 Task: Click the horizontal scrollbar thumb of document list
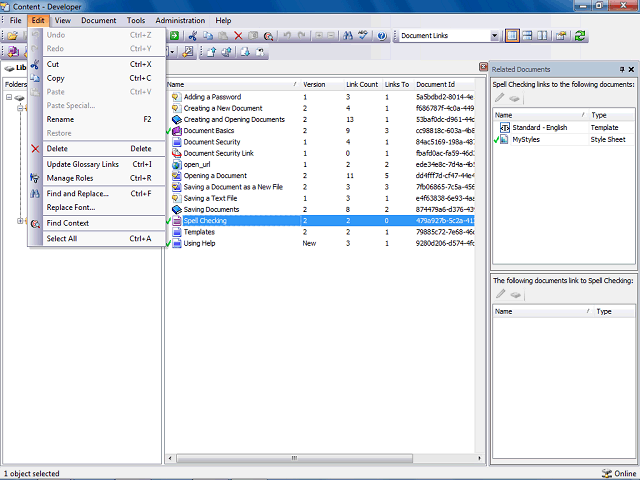pos(294,458)
